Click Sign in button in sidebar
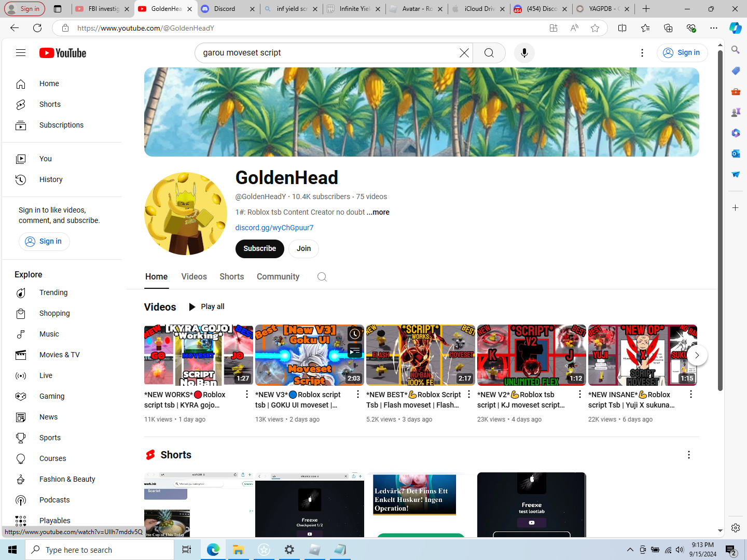The image size is (747, 560). (44, 241)
